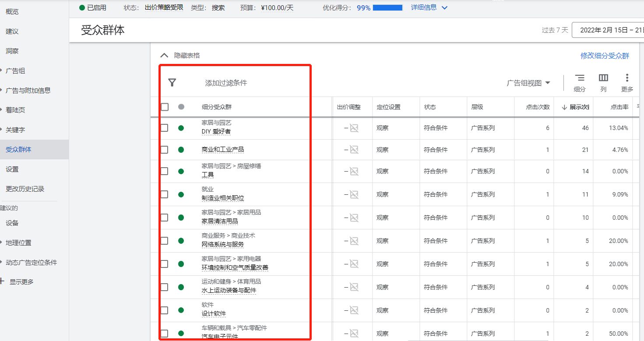The height and width of the screenshot is (341, 644).
Task: Open 着陆页 in sidebar
Action: [x=15, y=110]
